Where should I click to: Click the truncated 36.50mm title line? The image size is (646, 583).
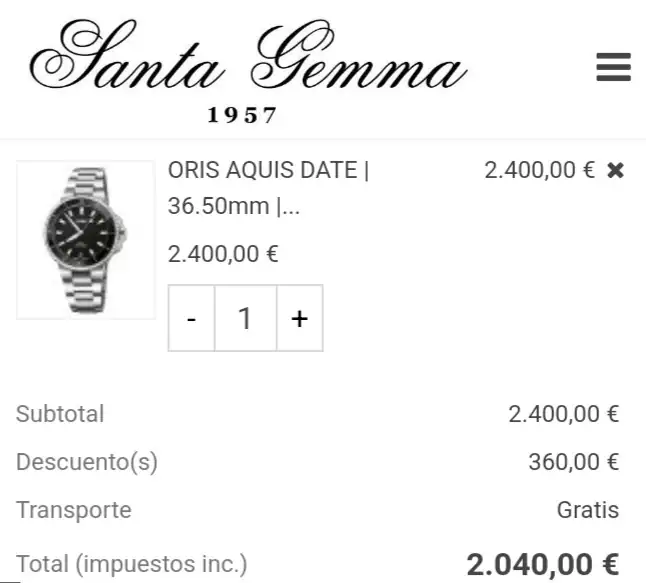pos(234,207)
